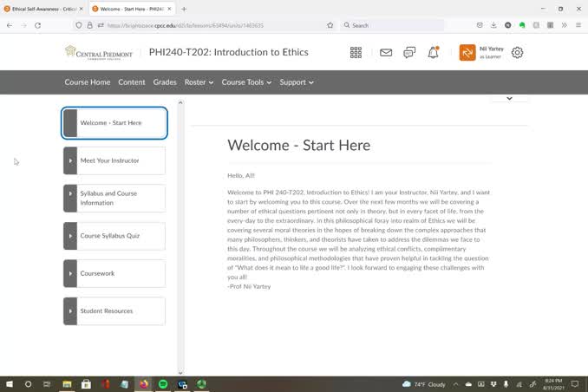588x392 pixels.
Task: Select the Course Syllabus Quiz module
Action: (114, 236)
